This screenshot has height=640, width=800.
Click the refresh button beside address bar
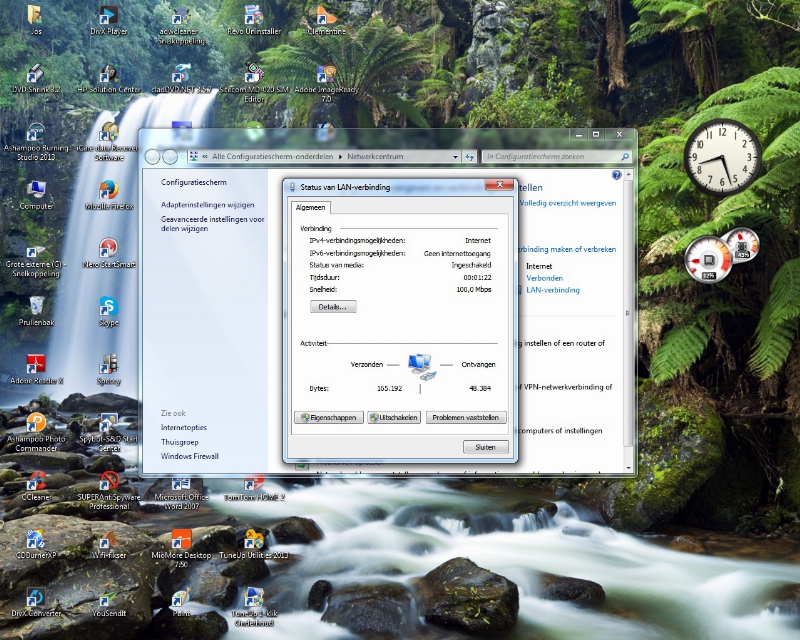[x=469, y=157]
